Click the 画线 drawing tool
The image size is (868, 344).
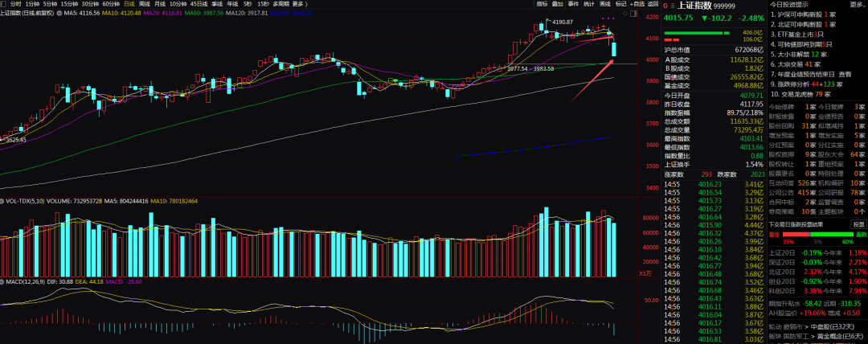click(606, 4)
